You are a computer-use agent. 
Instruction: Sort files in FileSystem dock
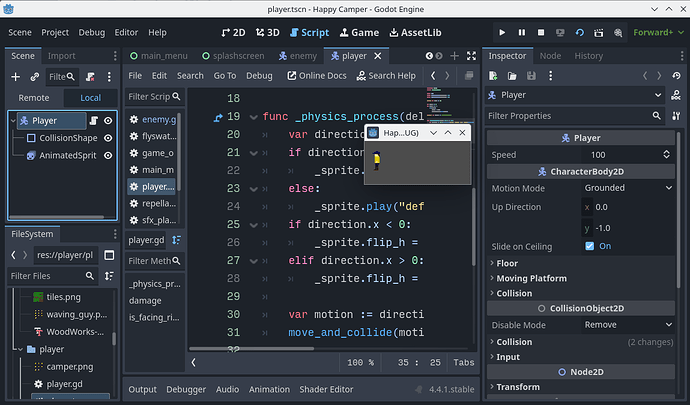[109, 276]
